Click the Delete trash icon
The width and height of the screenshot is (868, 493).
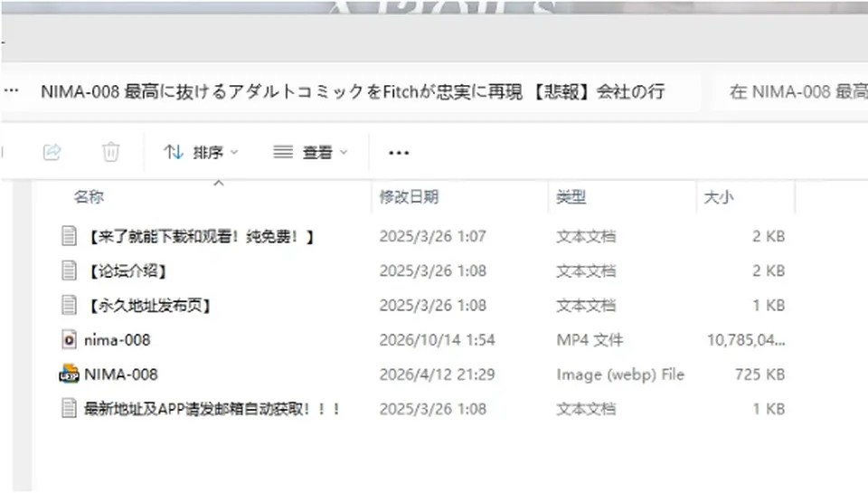tap(110, 152)
